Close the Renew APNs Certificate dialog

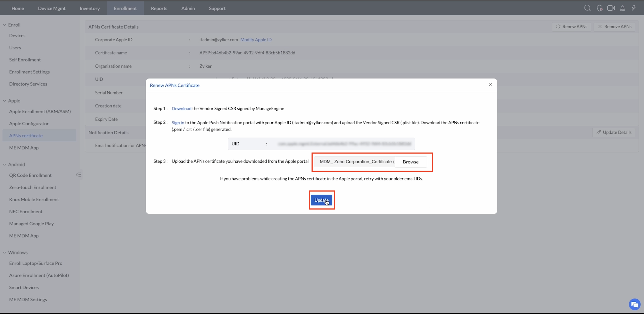tap(490, 84)
